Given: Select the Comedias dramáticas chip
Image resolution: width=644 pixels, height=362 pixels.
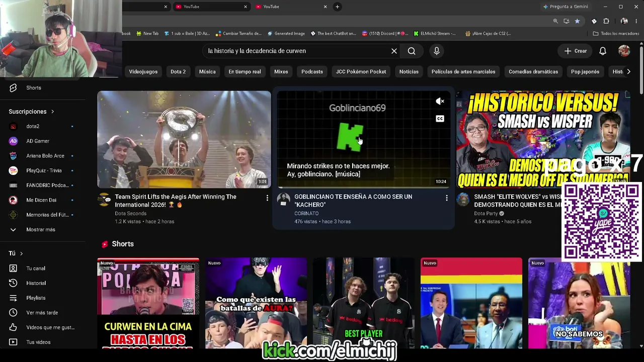Looking at the screenshot, I should click(x=533, y=72).
